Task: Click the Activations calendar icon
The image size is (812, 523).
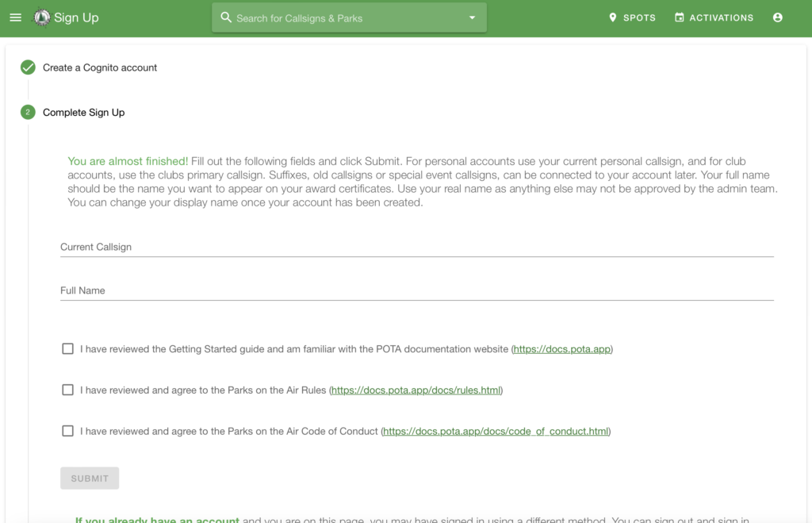Action: point(680,17)
